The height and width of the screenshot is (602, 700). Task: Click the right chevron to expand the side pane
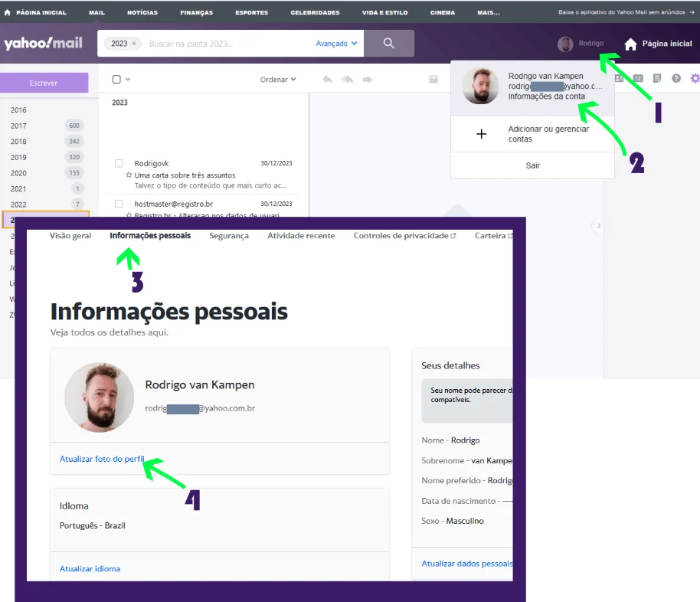pos(598,225)
